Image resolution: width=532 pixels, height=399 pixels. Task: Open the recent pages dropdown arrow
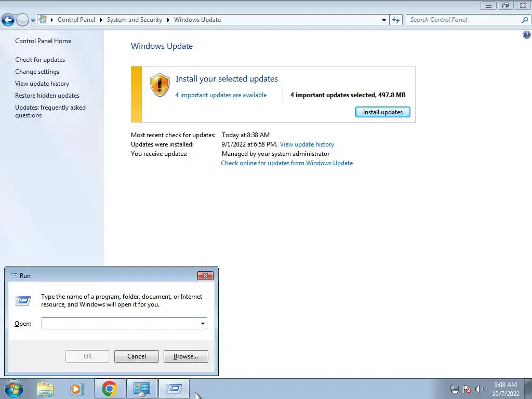tap(33, 20)
